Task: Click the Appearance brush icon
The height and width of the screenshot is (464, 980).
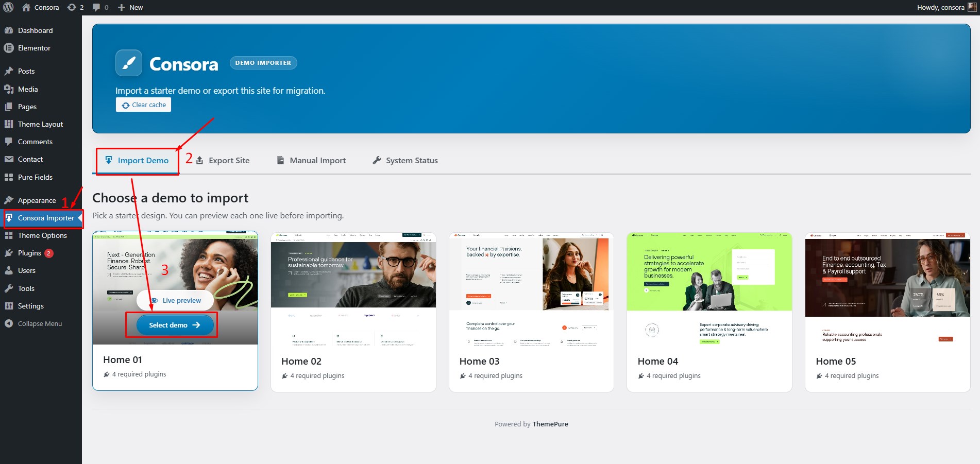Action: (9, 200)
